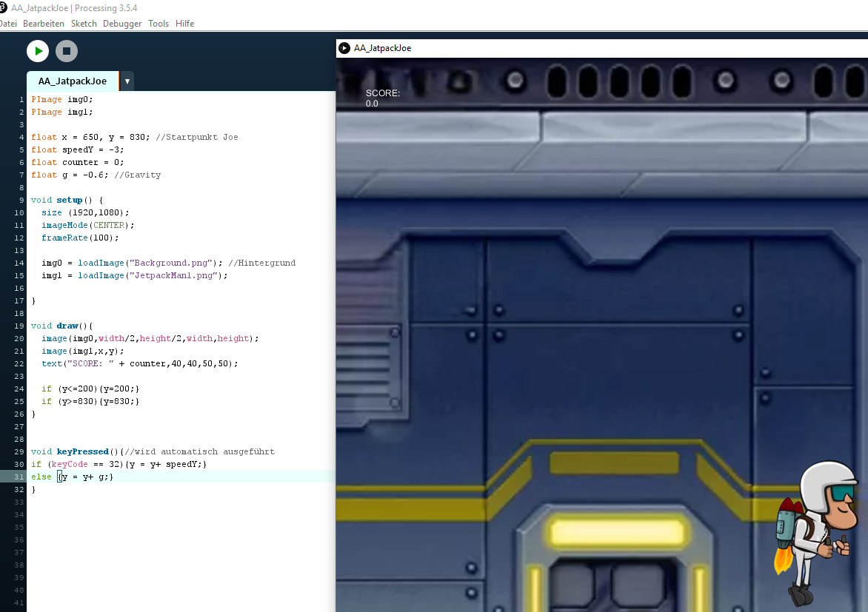868x612 pixels.
Task: Click the keyPressed function name in the code
Action: [x=82, y=451]
